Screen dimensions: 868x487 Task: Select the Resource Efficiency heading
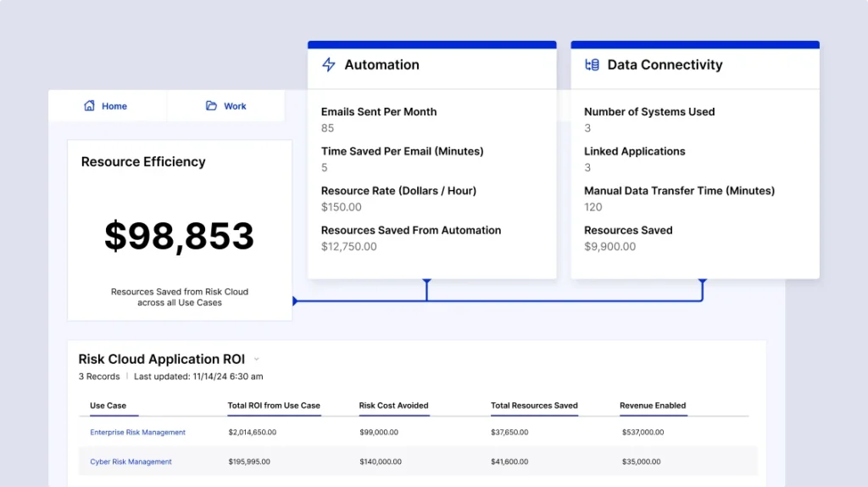[143, 162]
